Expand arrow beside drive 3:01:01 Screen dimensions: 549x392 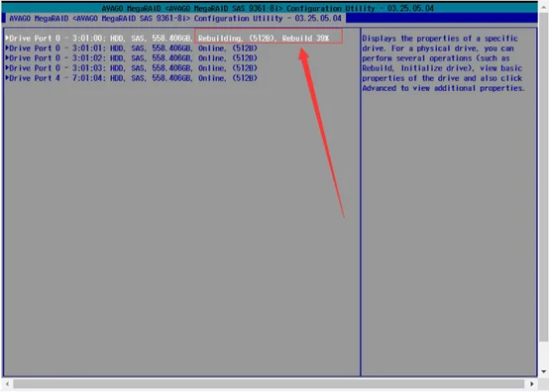pos(7,48)
